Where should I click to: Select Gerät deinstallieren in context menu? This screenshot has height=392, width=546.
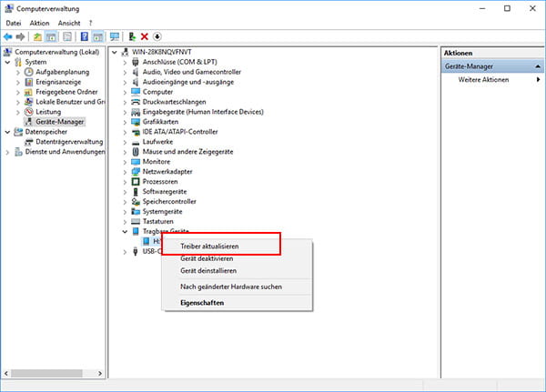(x=208, y=270)
